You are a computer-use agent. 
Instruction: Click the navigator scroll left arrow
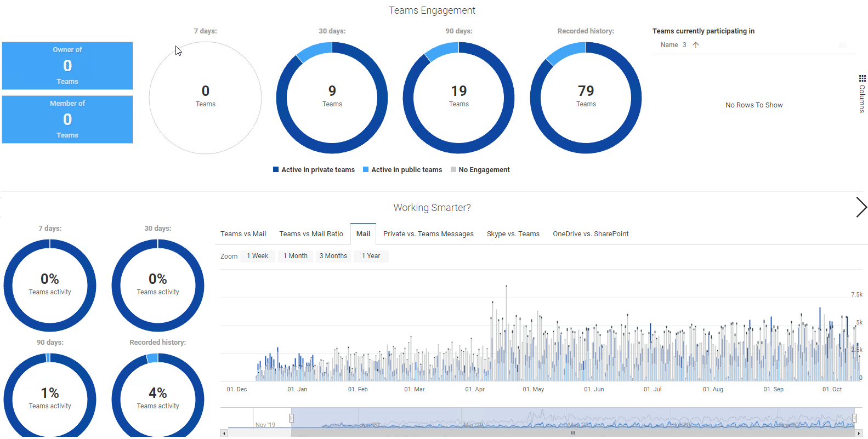click(x=224, y=433)
